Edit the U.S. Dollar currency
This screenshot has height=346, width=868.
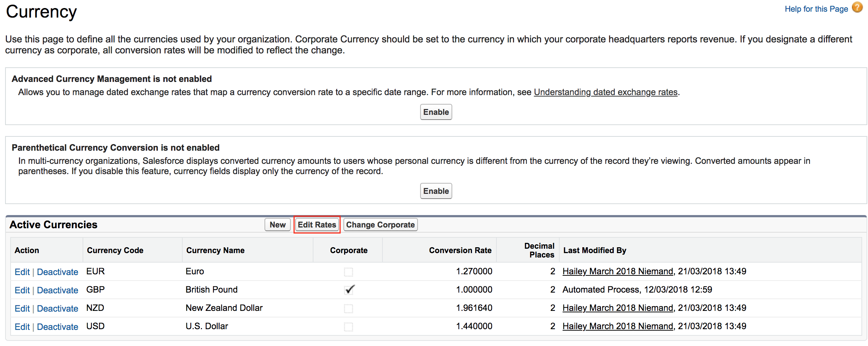[22, 326]
